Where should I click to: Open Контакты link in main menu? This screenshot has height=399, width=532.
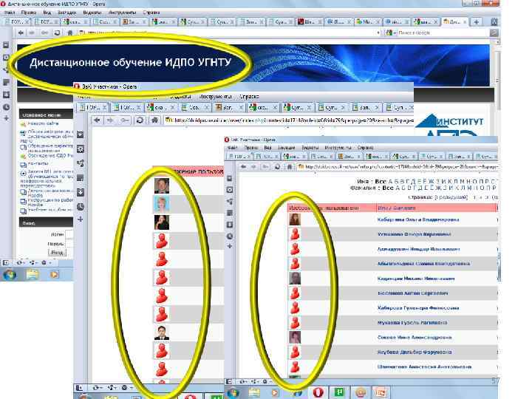tap(38, 163)
